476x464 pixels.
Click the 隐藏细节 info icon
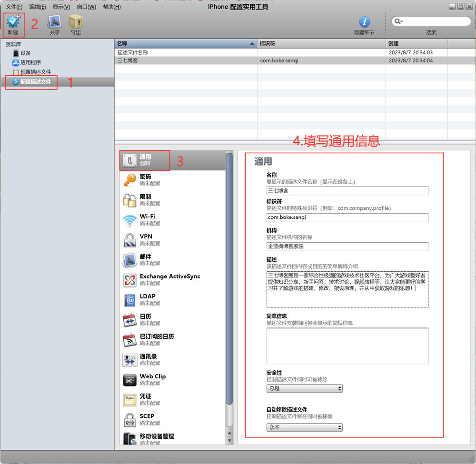tap(364, 22)
